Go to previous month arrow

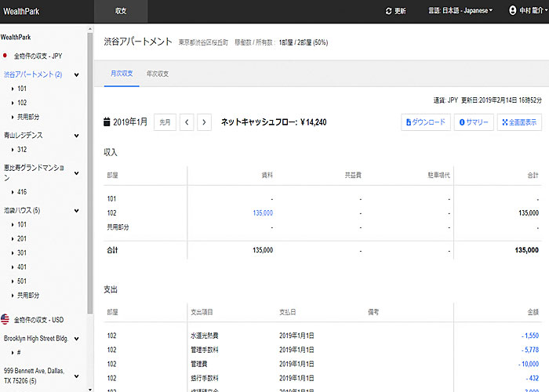coord(187,122)
